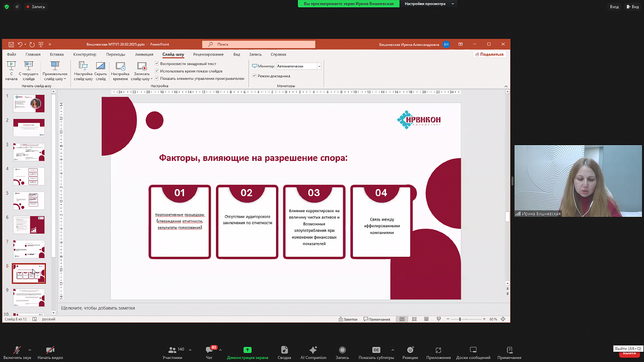Open the Animation ribbon tab
The image size is (644, 362).
click(144, 55)
